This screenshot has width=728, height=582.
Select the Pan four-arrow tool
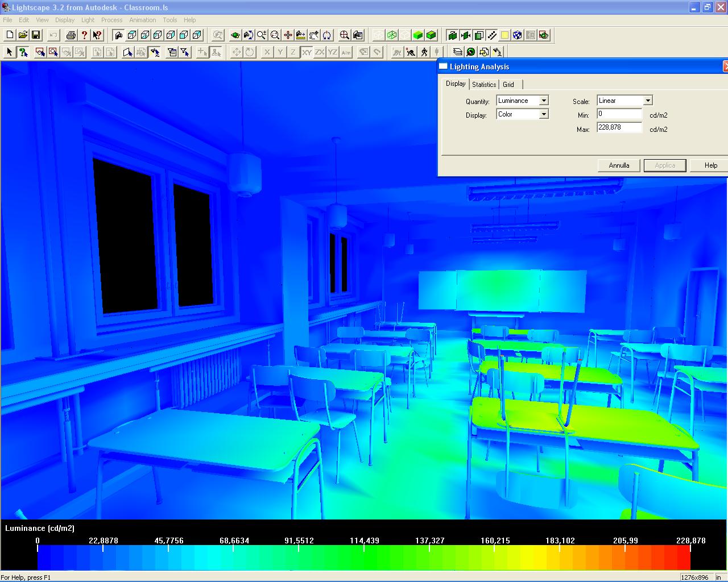(x=288, y=35)
